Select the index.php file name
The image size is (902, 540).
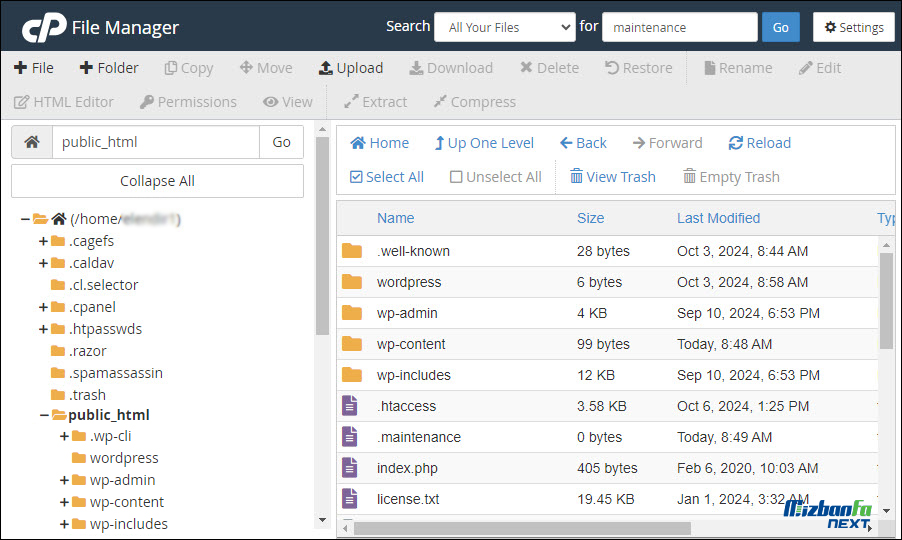click(x=407, y=468)
